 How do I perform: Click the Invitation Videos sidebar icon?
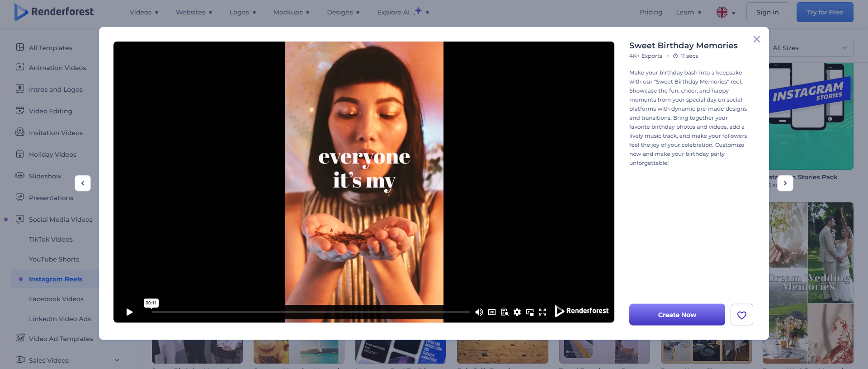pos(20,132)
